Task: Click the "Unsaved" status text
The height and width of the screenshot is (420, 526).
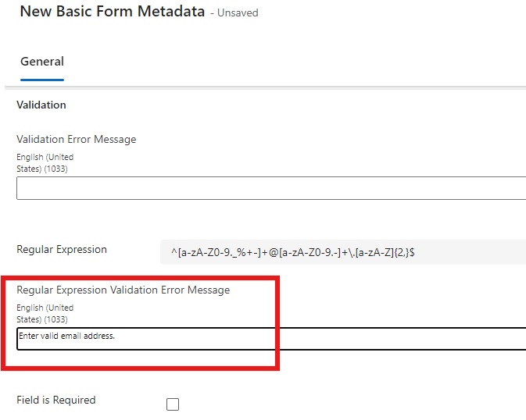Action: pos(238,13)
